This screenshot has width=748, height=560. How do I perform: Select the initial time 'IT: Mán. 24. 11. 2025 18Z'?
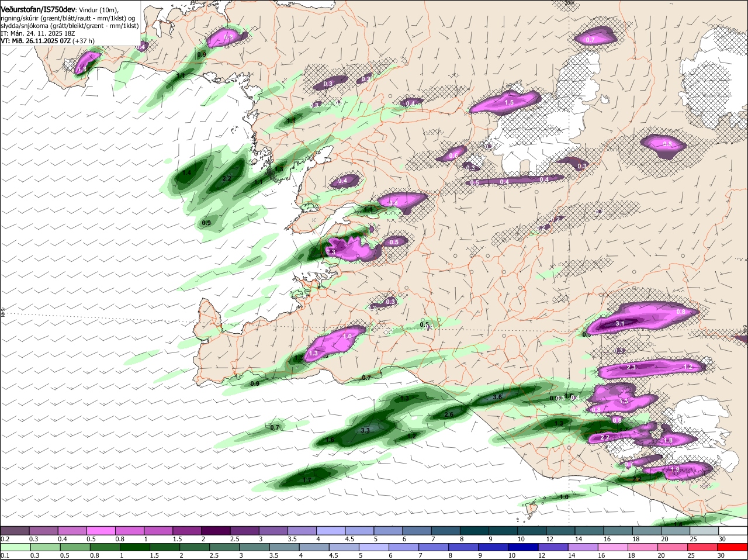click(x=38, y=33)
